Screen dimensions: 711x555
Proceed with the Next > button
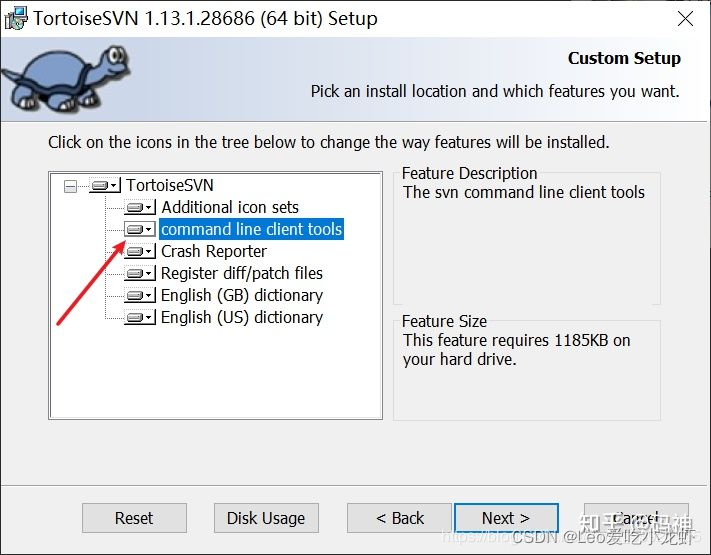click(x=506, y=518)
